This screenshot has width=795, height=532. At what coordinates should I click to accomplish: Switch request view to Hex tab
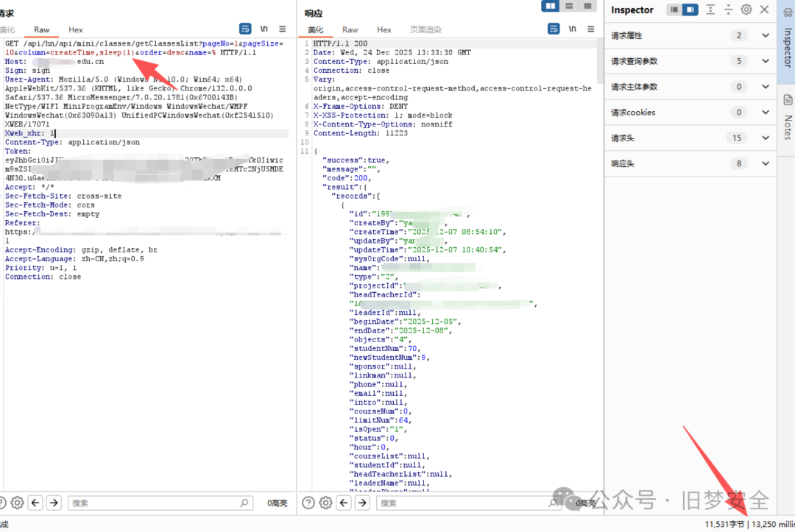pos(76,30)
